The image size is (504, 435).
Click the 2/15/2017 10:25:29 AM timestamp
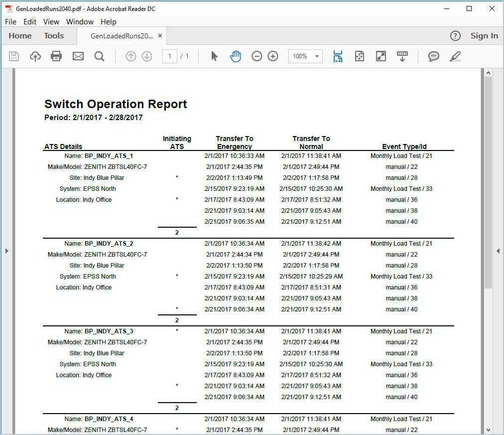tap(311, 277)
